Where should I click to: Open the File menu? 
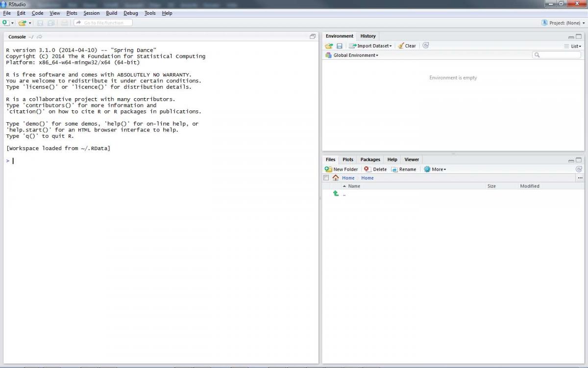click(7, 13)
